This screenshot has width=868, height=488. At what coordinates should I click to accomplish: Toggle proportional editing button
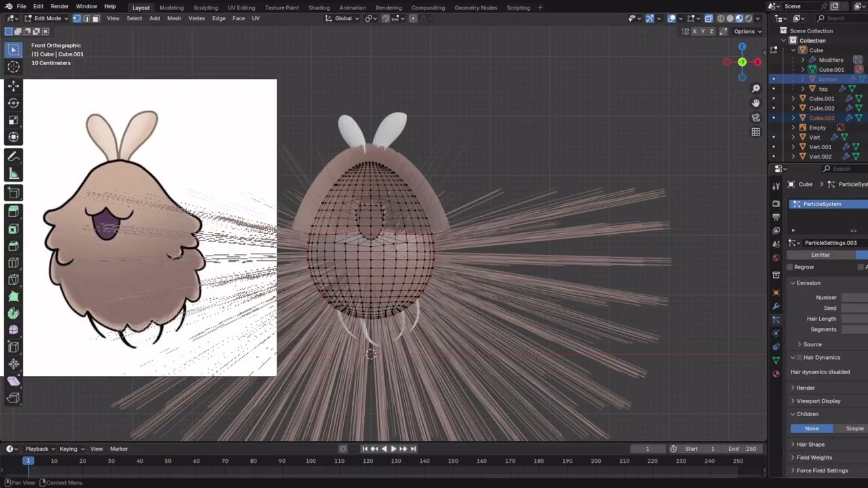412,18
